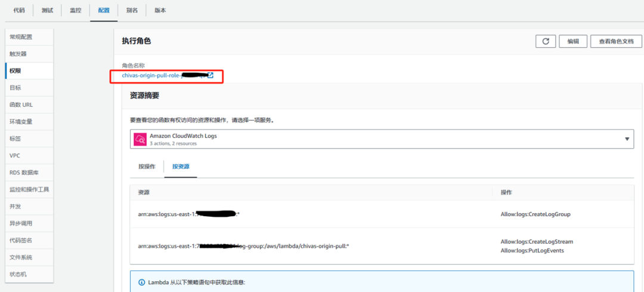Image resolution: width=644 pixels, height=292 pixels.
Task: Select the 按资源 tab
Action: (x=181, y=167)
